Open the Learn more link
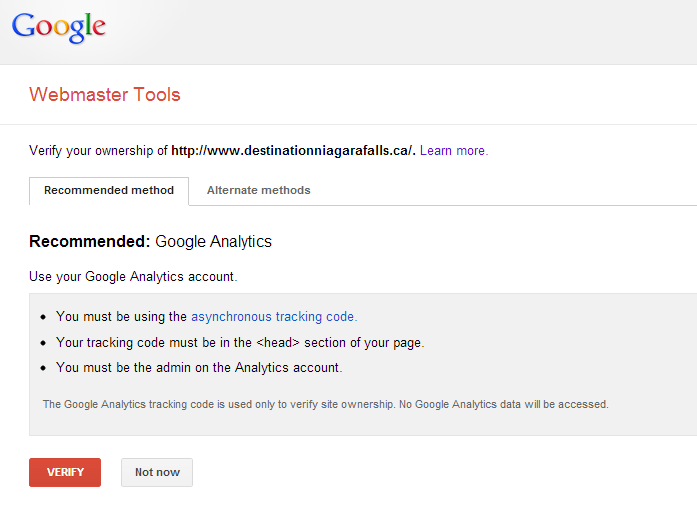 [454, 151]
